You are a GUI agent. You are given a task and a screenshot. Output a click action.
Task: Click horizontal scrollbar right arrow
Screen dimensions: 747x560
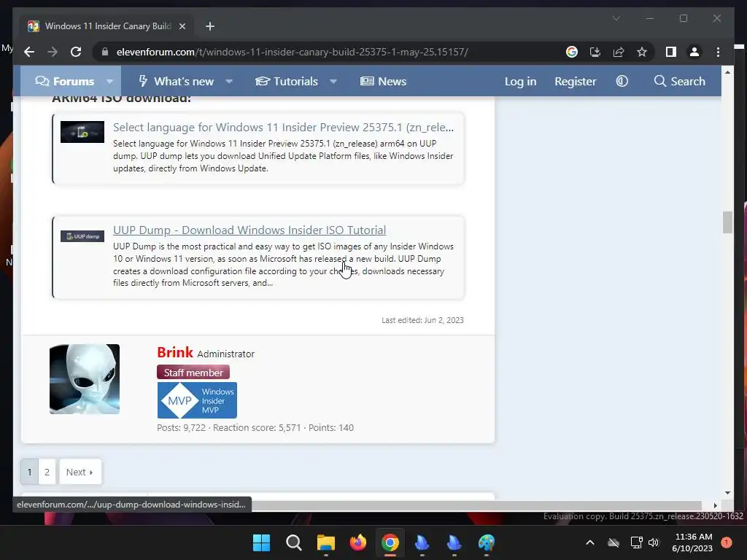tap(715, 505)
